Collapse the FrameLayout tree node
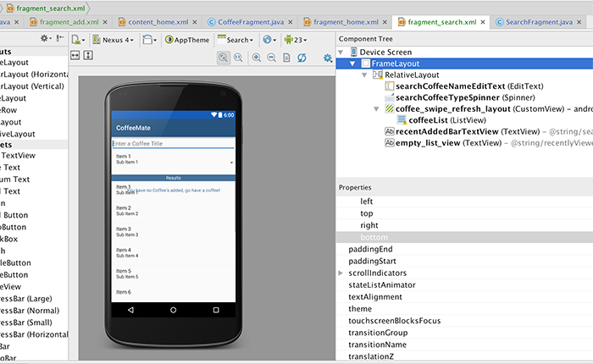 (352, 63)
